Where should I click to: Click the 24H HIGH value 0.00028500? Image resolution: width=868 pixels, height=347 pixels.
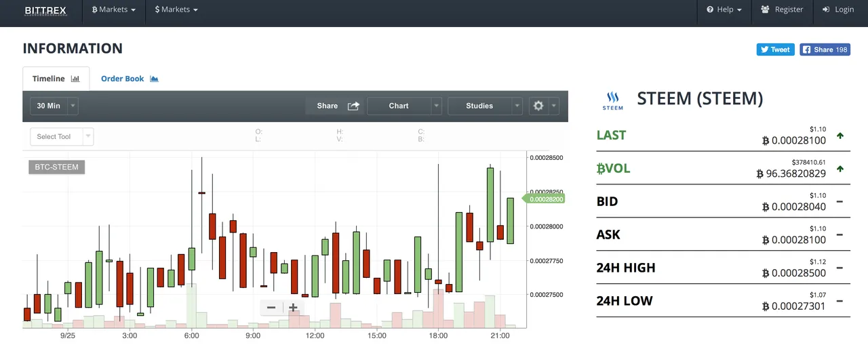point(794,273)
